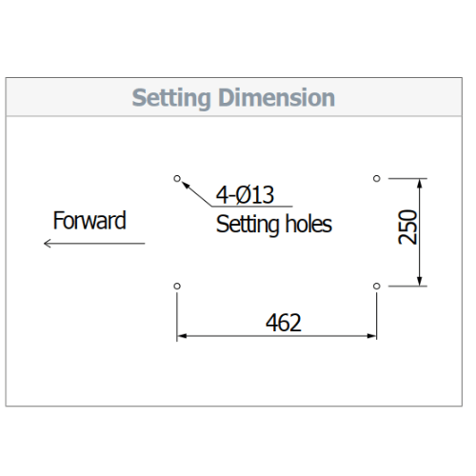Click the top-right setting hole circle
The width and height of the screenshot is (476, 476).
click(x=376, y=178)
